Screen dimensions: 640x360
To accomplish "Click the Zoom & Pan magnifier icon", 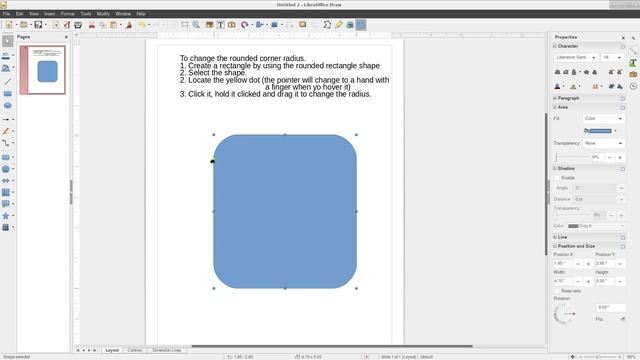I will point(196,25).
